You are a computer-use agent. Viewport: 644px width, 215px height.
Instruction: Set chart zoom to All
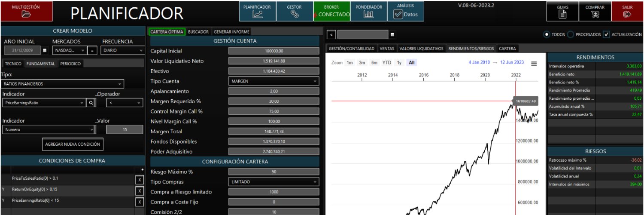click(x=412, y=63)
